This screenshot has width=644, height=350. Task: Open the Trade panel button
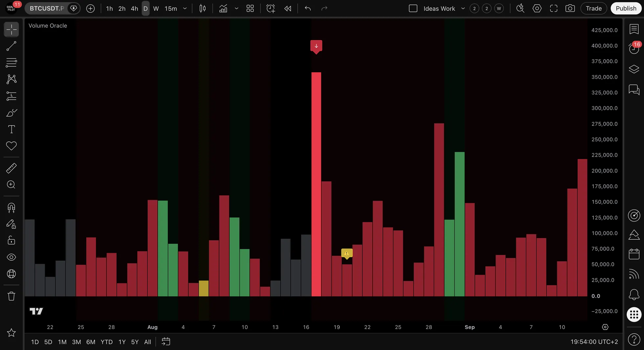(x=594, y=9)
